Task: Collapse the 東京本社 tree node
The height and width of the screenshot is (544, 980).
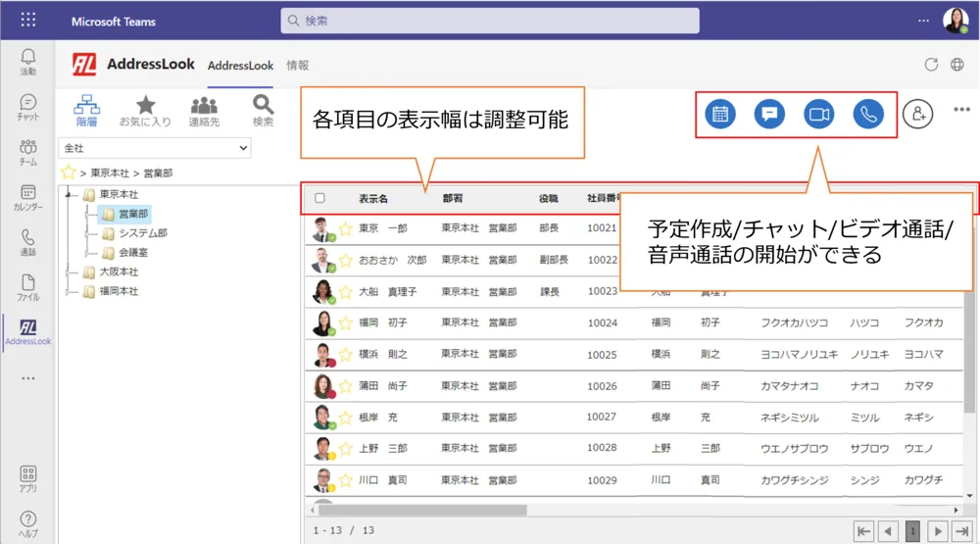Action: pyautogui.click(x=69, y=194)
